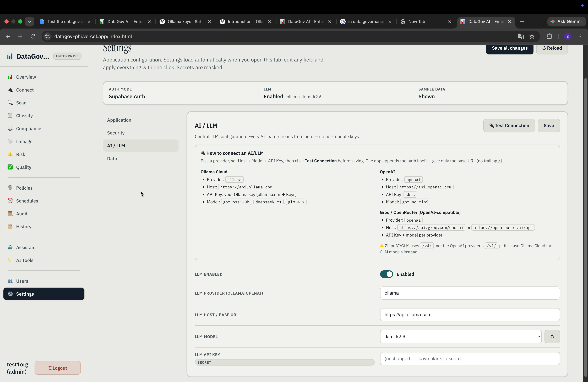This screenshot has height=382, width=588.
Task: Go to the Scan section
Action: tap(44, 103)
